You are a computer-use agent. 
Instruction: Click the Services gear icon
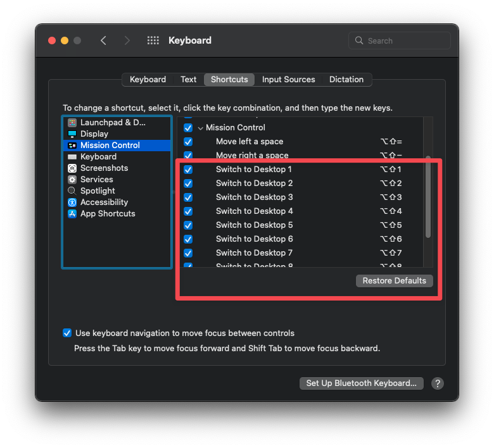point(72,180)
